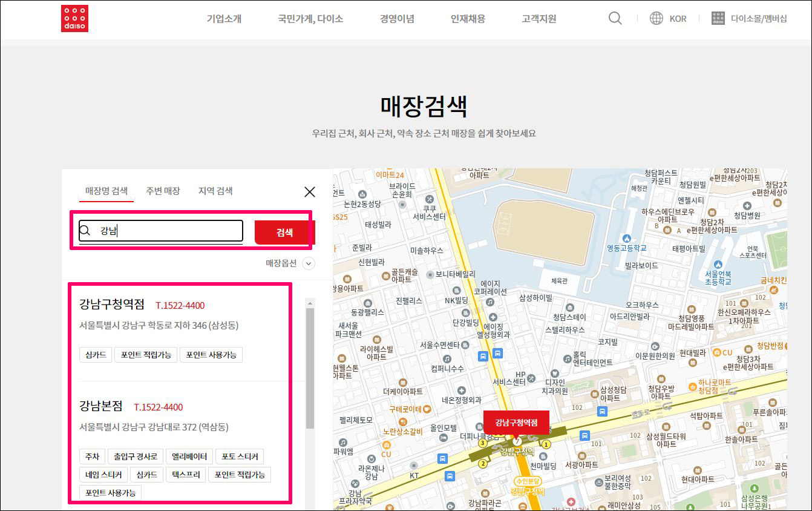Screen dimensions: 812x511
Task: Switch to 지역 검색 tab
Action: point(215,191)
